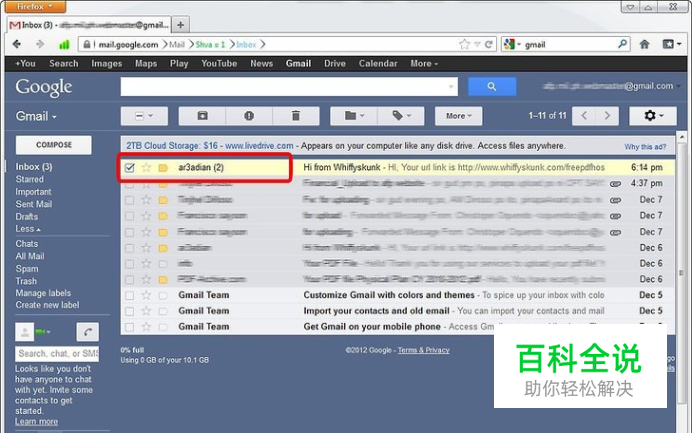Mark Customize Gmail email as important
Screen dimensions: 692x433
coord(163,295)
